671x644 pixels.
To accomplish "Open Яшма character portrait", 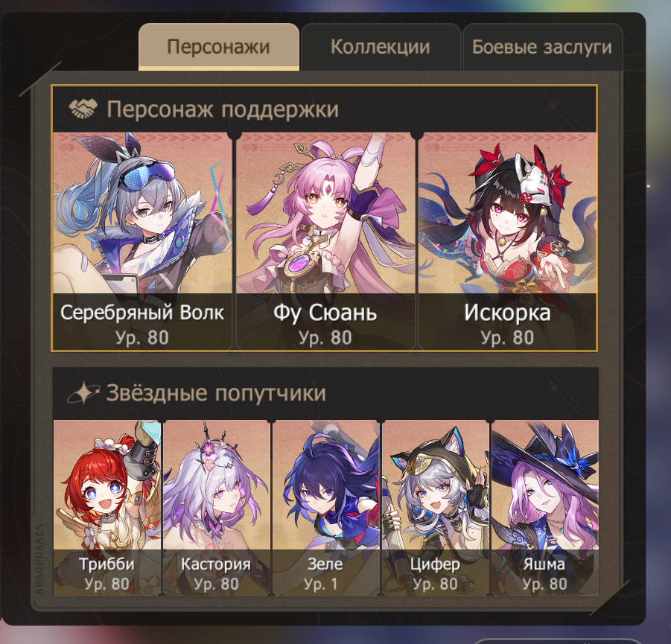I will tap(544, 508).
